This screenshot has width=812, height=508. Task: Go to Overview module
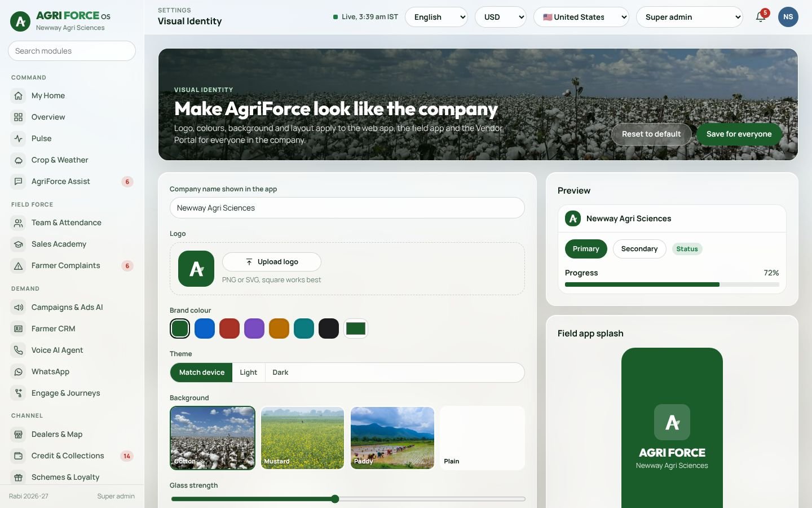coord(72,117)
